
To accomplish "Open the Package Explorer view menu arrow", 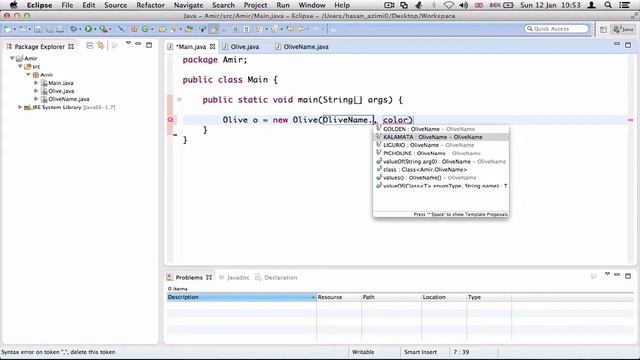I will [128, 43].
